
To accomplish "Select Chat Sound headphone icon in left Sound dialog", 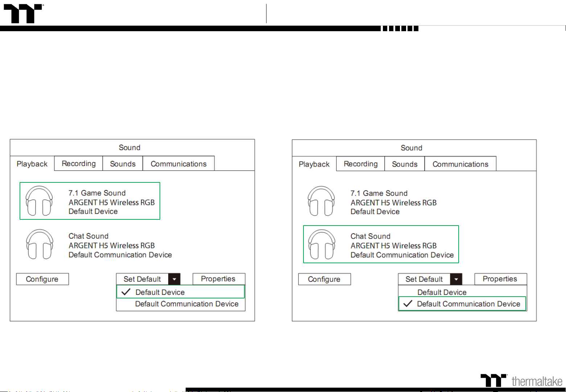I will pyautogui.click(x=40, y=244).
